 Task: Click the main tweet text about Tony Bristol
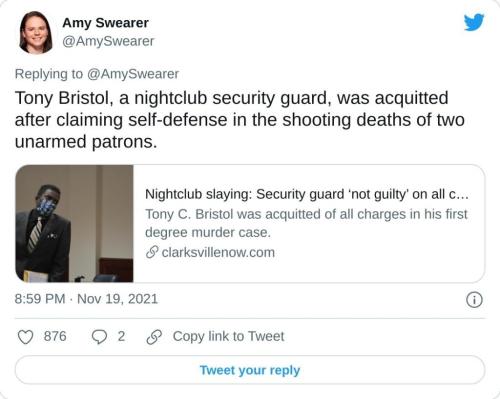tap(240, 120)
